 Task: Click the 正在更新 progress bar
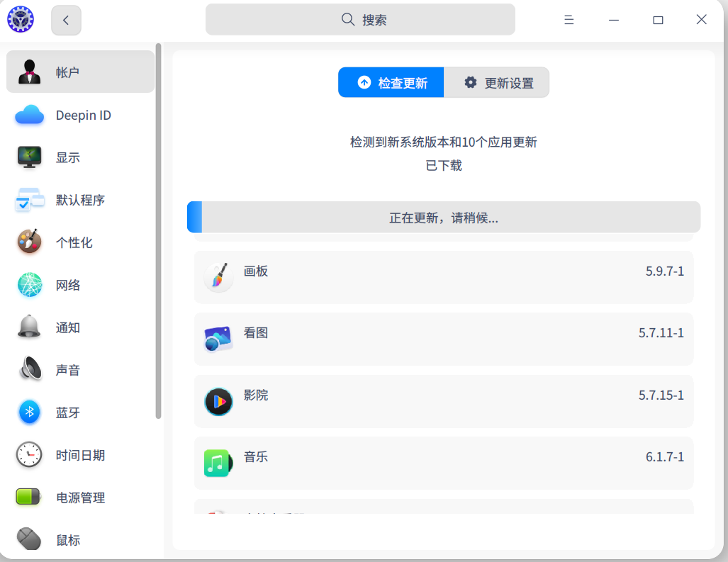click(x=444, y=217)
